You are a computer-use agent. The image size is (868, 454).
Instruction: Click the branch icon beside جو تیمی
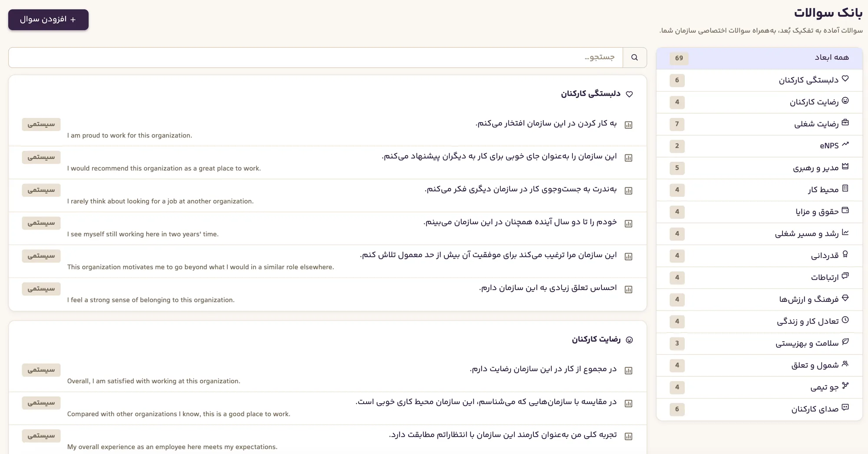point(845,386)
